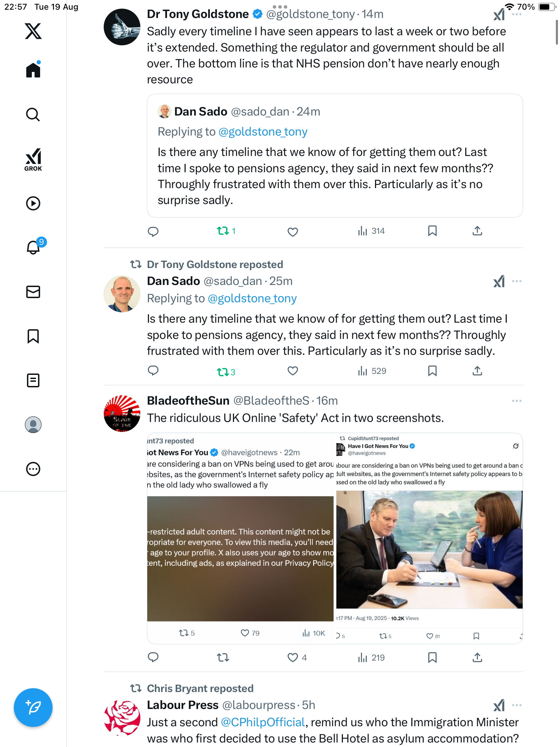Open @CPhilpOfficial mention link
This screenshot has height=747, width=560.
coord(263,722)
